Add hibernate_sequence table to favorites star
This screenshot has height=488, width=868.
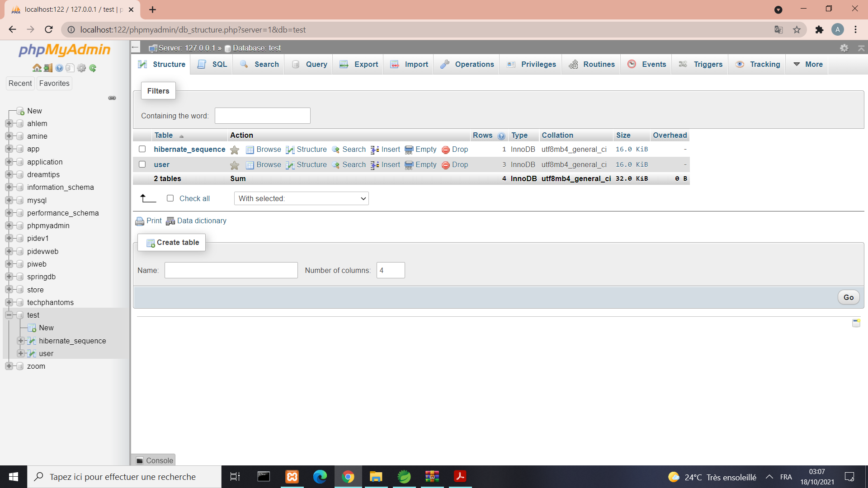click(234, 150)
